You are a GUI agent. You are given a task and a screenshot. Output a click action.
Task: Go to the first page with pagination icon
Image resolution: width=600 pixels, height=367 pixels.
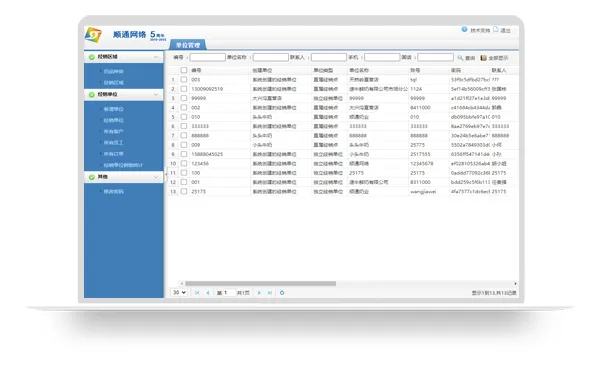coord(197,293)
